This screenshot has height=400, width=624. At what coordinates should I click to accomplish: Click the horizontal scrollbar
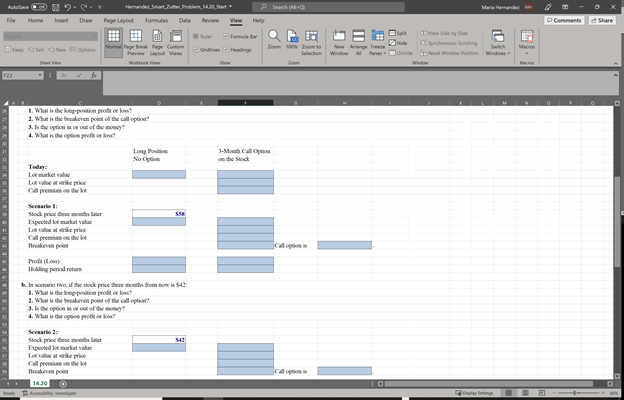[x=489, y=384]
